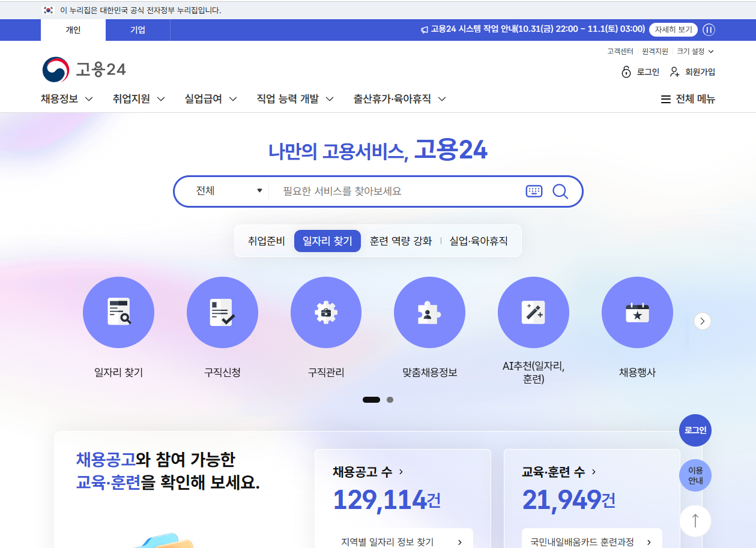Click the 129,114건 job count
Viewport: 756px width, 548px height.
(x=387, y=499)
